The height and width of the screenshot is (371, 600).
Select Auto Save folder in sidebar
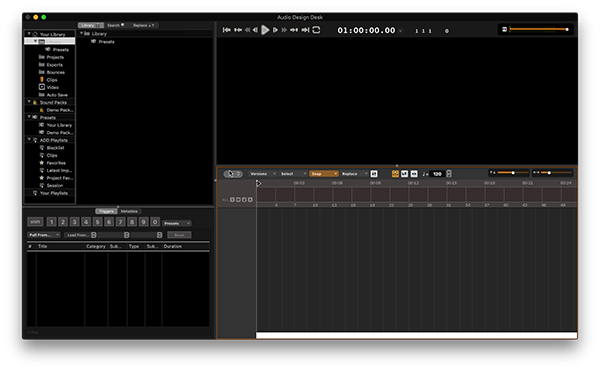click(x=57, y=95)
